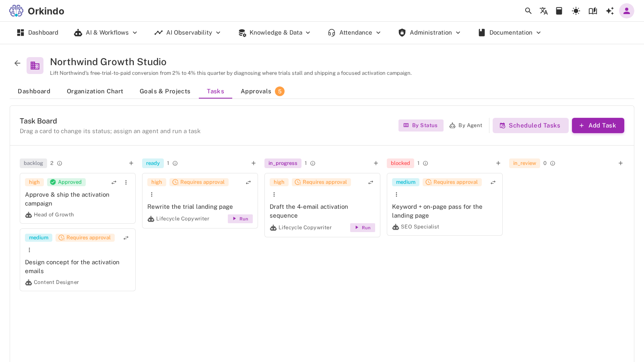Switch the board to By Agent view
Image resolution: width=644 pixels, height=362 pixels.
[x=466, y=125]
